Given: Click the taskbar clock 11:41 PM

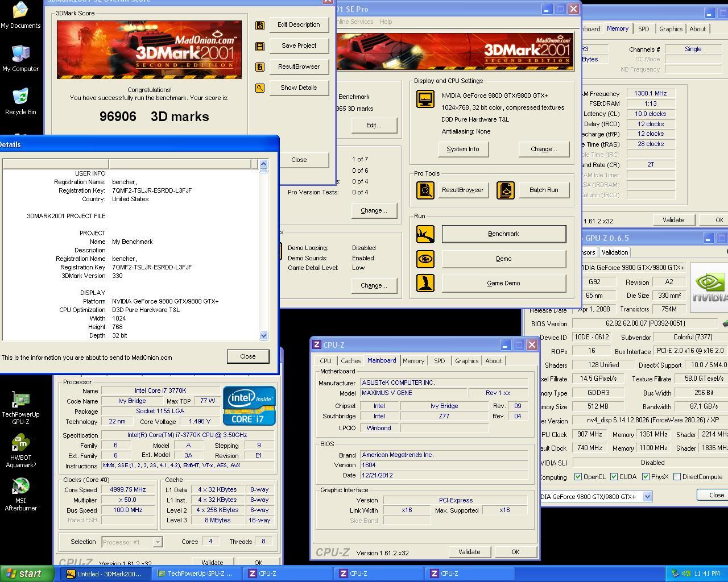Looking at the screenshot, I should click(707, 573).
